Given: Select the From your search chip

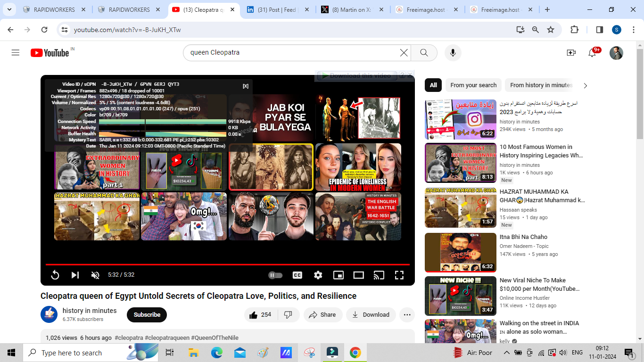Looking at the screenshot, I should (x=473, y=85).
